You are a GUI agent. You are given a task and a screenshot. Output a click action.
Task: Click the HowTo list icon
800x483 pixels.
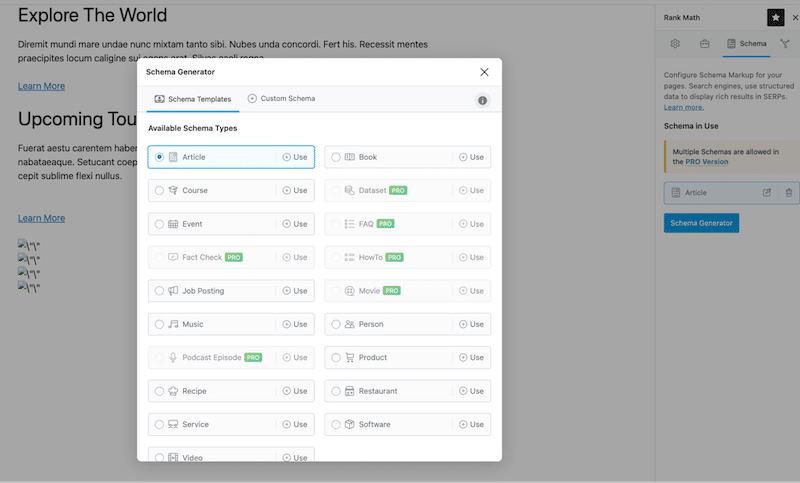coord(349,257)
